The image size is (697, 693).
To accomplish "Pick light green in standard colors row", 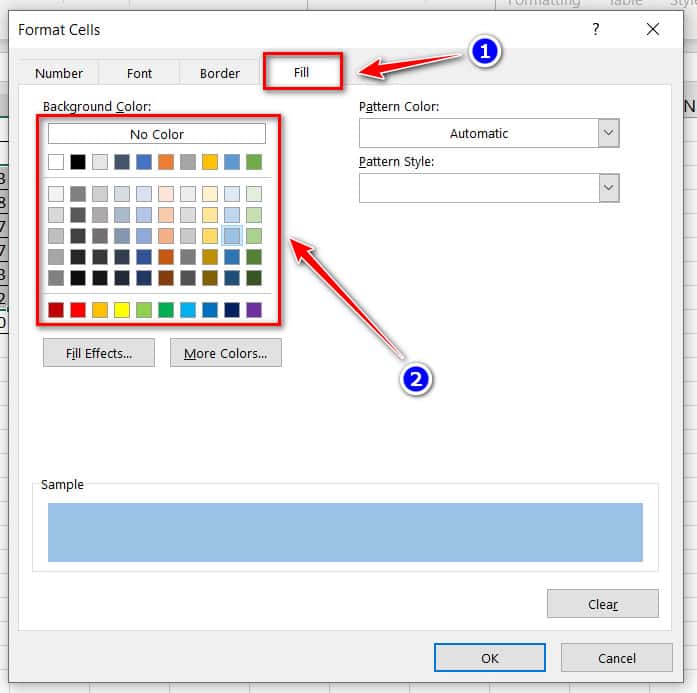I will click(144, 310).
